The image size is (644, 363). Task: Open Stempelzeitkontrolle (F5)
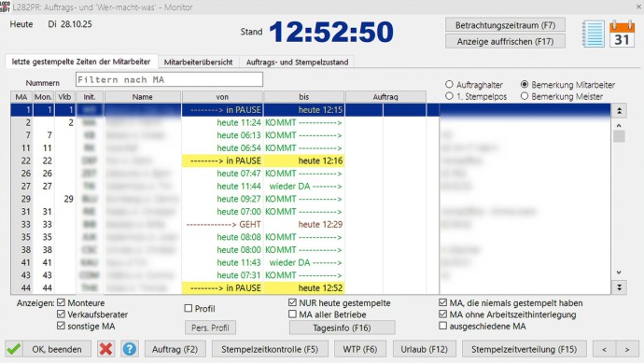click(x=270, y=349)
